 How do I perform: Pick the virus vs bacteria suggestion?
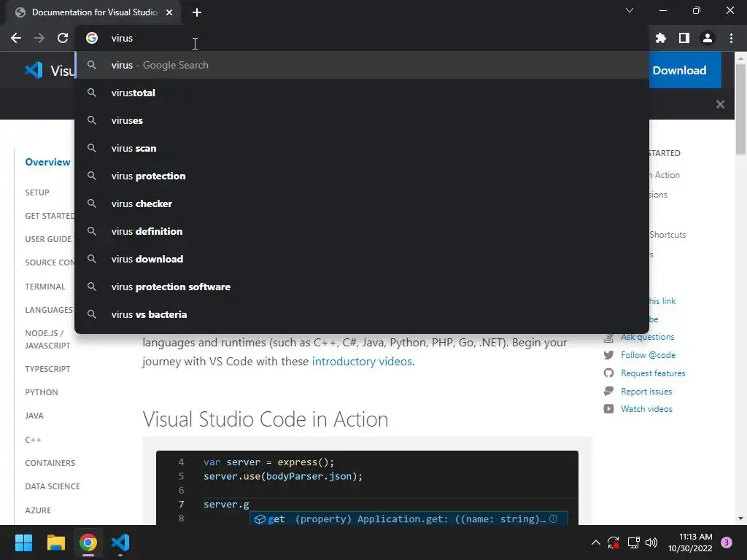tap(362, 314)
